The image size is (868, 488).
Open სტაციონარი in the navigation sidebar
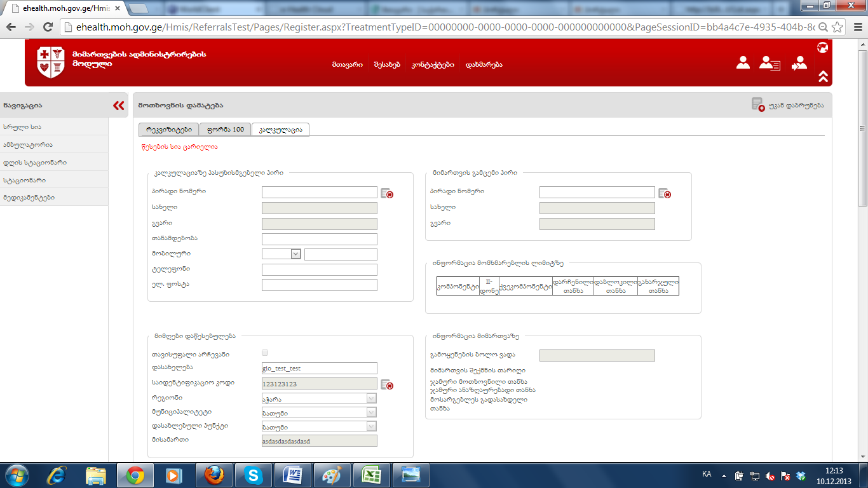24,180
